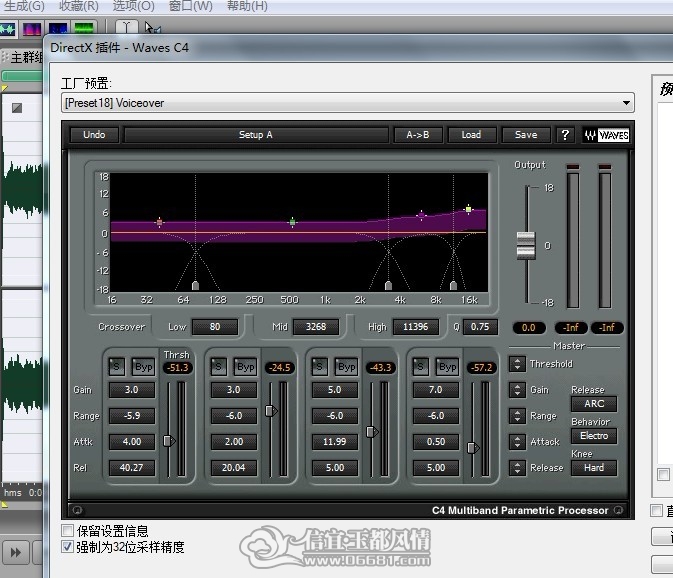
Task: Copy settings with A->B button
Action: [x=418, y=135]
